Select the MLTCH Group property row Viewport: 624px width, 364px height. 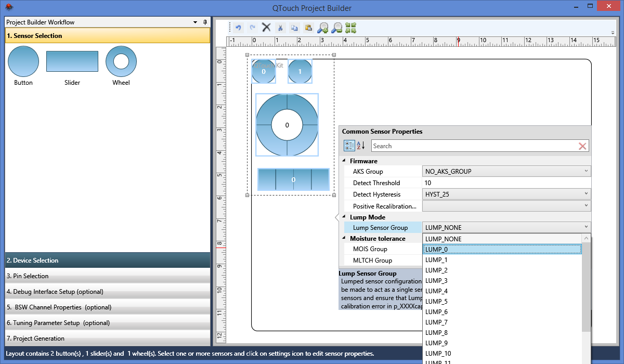tap(383, 260)
